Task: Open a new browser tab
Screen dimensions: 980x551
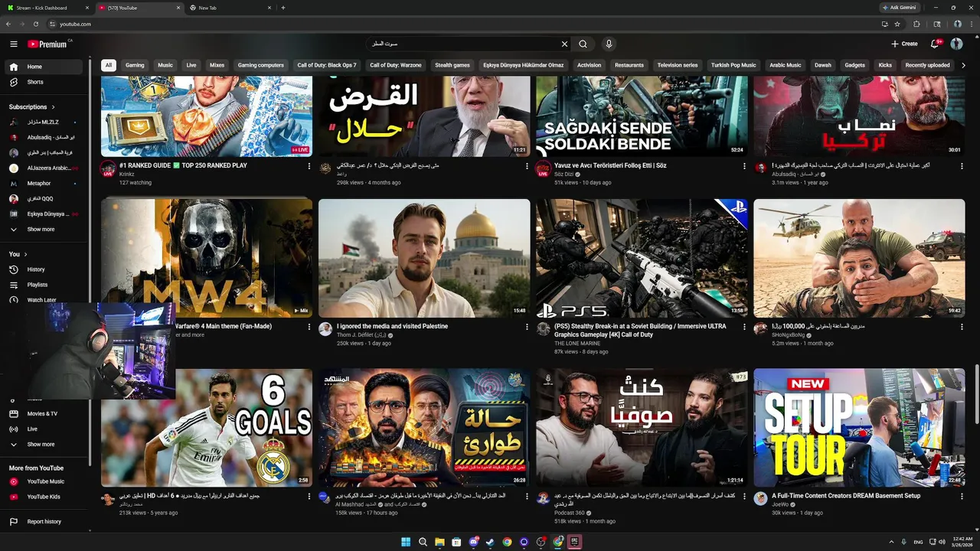Action: [x=283, y=8]
